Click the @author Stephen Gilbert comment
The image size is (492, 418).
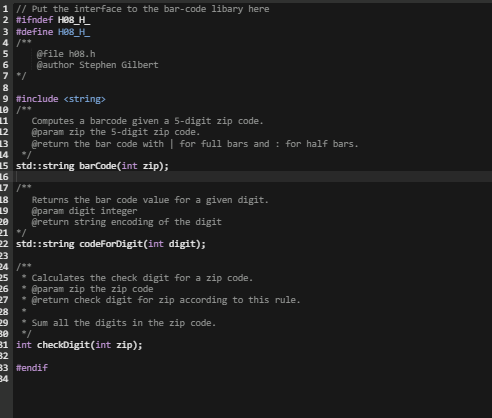pyautogui.click(x=97, y=65)
